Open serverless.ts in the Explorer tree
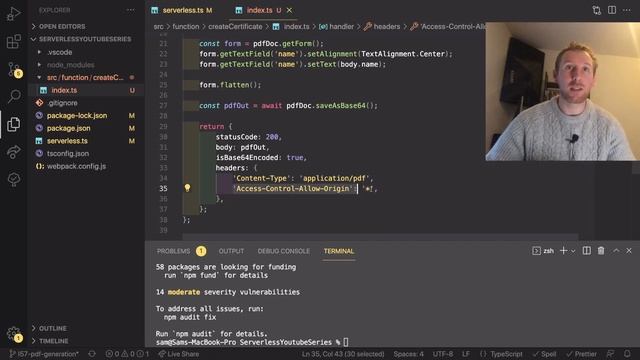 (x=67, y=141)
